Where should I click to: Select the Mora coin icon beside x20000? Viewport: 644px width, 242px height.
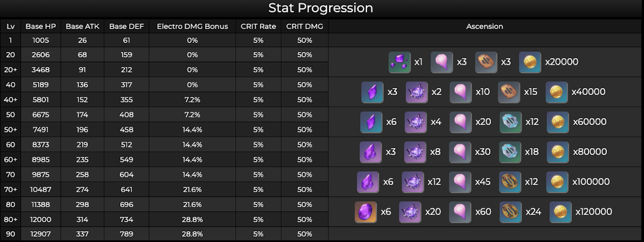[530, 62]
